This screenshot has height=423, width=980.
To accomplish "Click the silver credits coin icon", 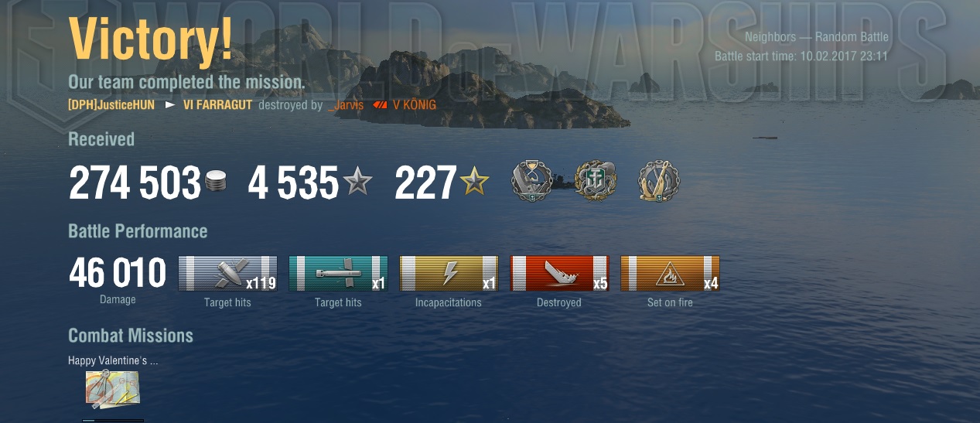I will tap(217, 184).
